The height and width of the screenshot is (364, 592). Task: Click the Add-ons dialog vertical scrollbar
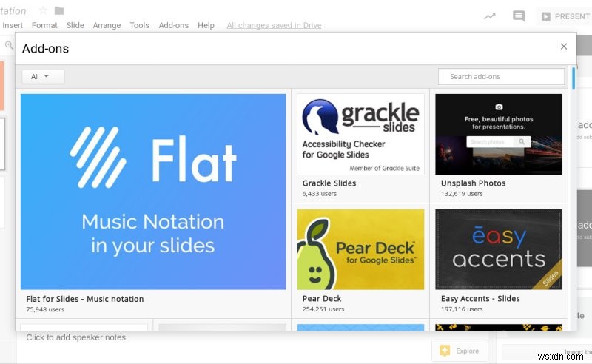(573, 78)
